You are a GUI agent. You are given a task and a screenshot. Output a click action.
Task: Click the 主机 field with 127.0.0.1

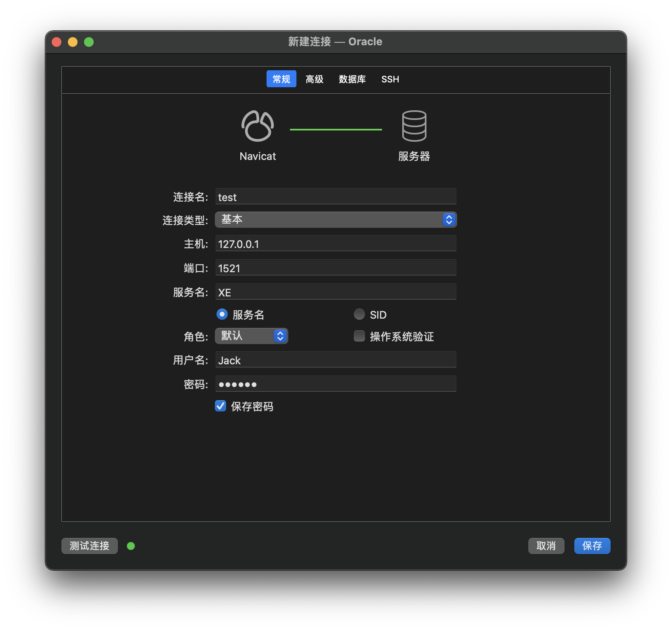click(336, 244)
